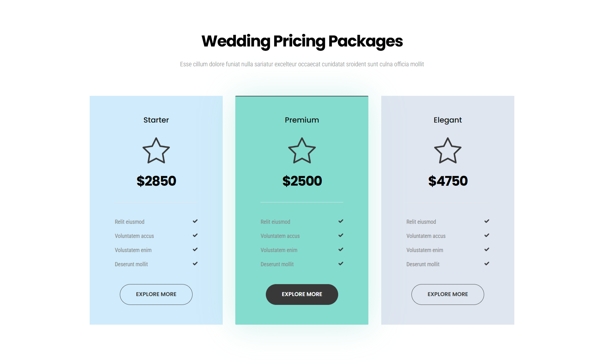604x364 pixels.
Task: Click the $4750 price
Action: 448,181
